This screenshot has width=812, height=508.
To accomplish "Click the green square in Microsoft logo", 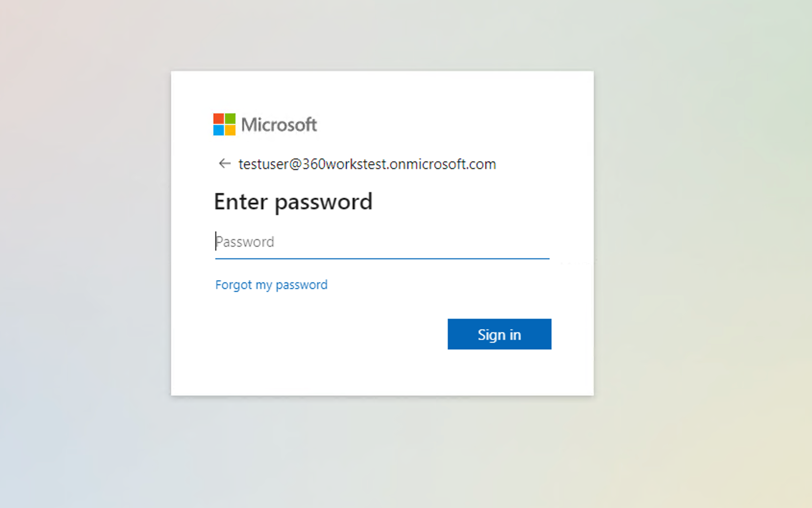I will (x=230, y=119).
